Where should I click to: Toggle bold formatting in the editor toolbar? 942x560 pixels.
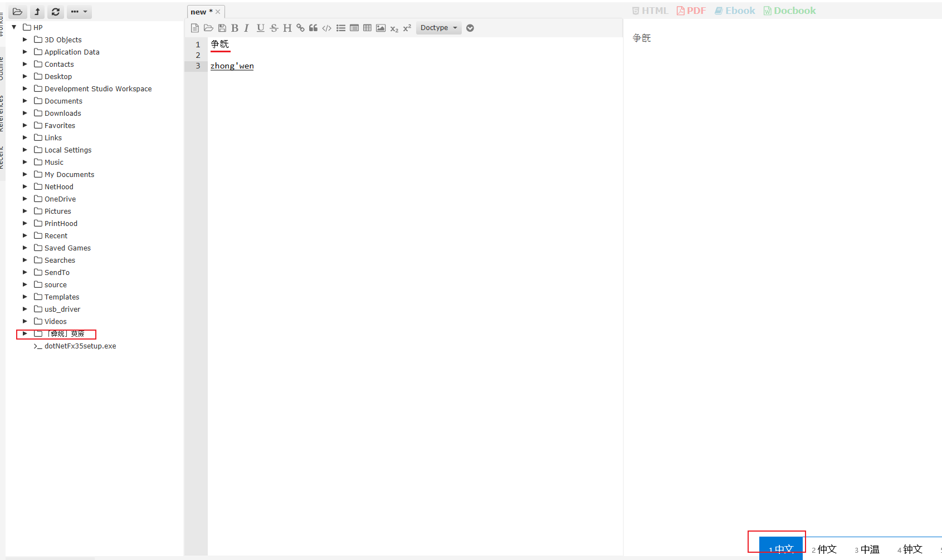click(x=235, y=28)
